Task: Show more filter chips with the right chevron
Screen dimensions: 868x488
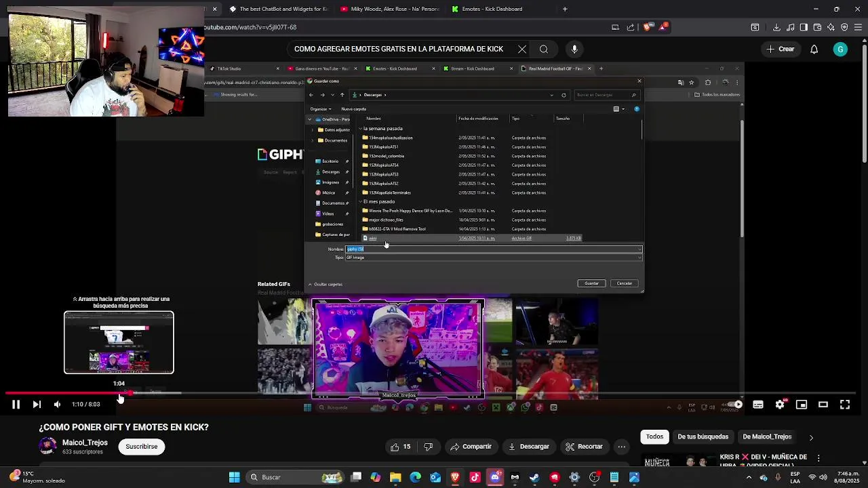Action: (x=811, y=437)
